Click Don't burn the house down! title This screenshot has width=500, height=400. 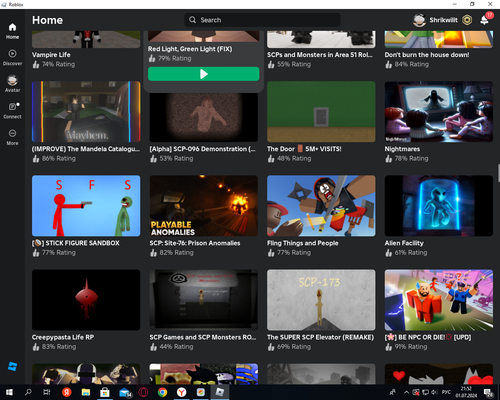click(x=427, y=55)
